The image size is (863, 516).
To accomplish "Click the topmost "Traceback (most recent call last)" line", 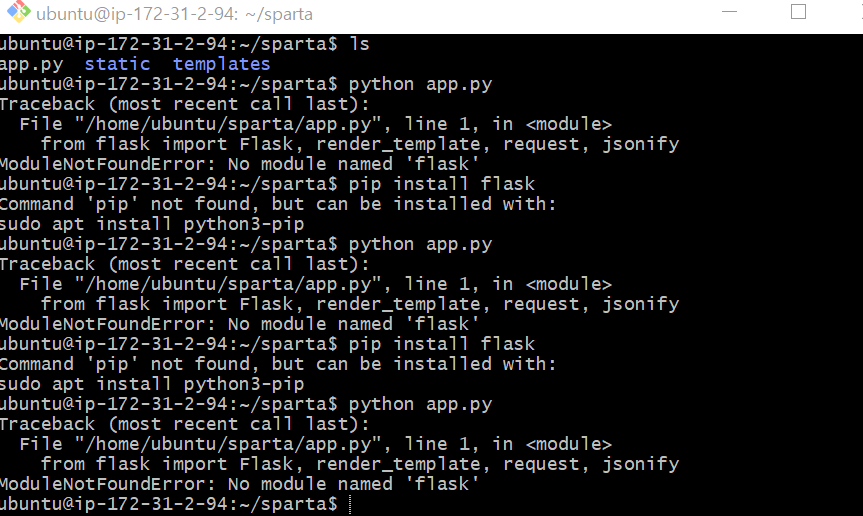I will coord(184,104).
